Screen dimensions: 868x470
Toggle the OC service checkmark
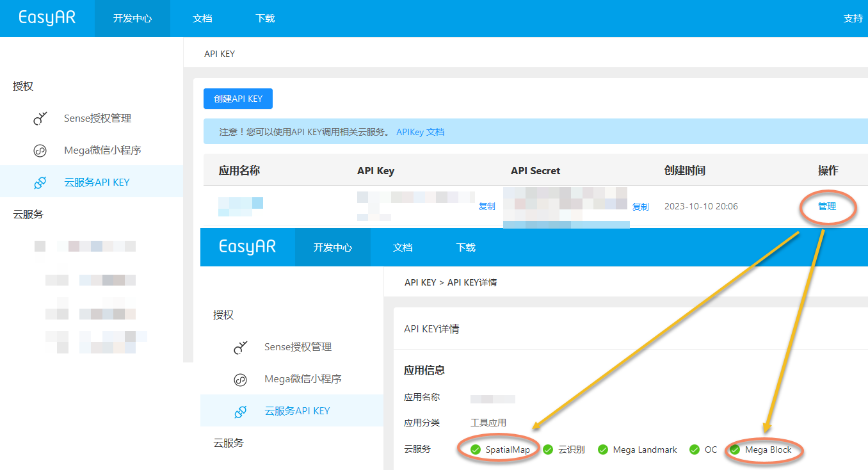695,450
